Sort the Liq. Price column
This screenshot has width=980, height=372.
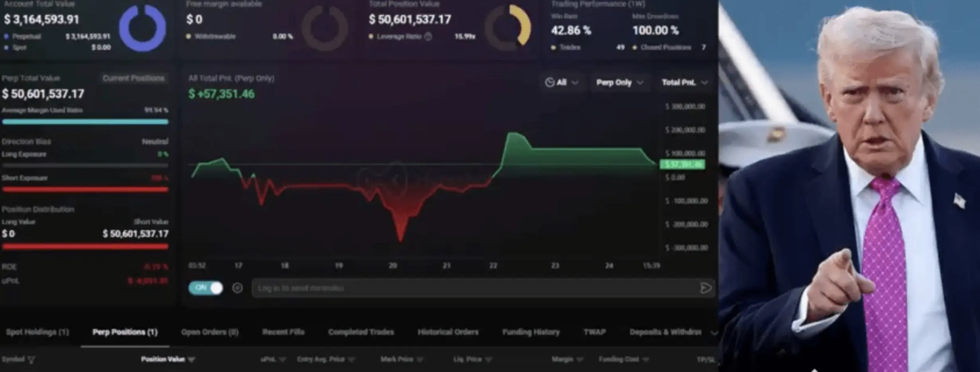488,360
